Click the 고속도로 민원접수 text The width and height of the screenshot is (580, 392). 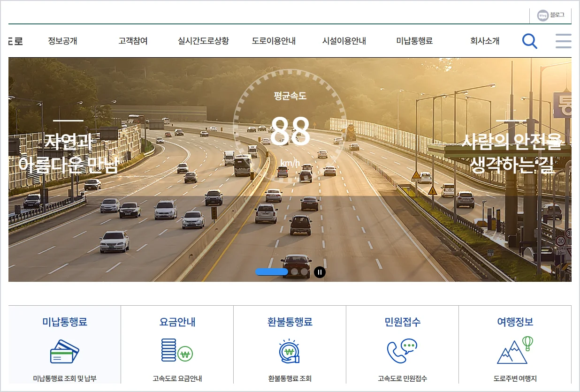click(x=403, y=378)
